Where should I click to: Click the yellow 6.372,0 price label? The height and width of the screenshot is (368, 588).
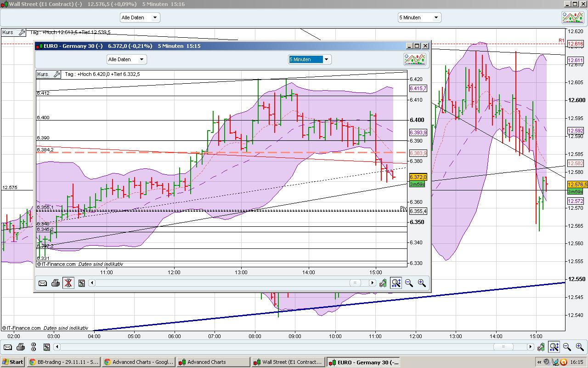pyautogui.click(x=418, y=177)
